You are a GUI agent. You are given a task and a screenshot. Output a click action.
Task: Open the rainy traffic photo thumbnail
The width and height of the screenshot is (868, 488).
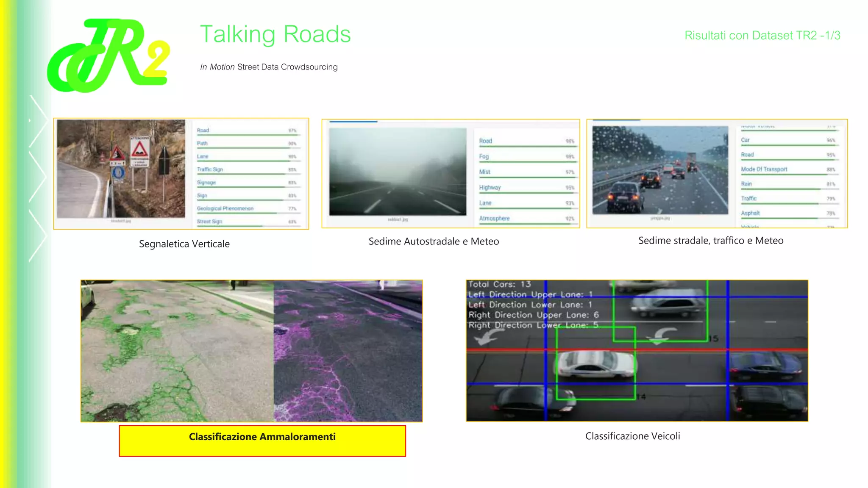pyautogui.click(x=660, y=170)
